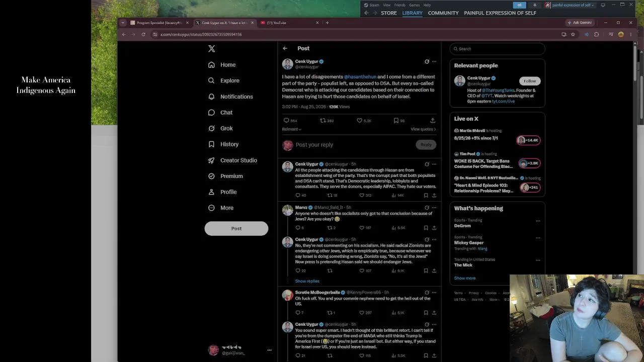
Task: Follow Cenk Uygur in Relevant people
Action: pos(530,81)
